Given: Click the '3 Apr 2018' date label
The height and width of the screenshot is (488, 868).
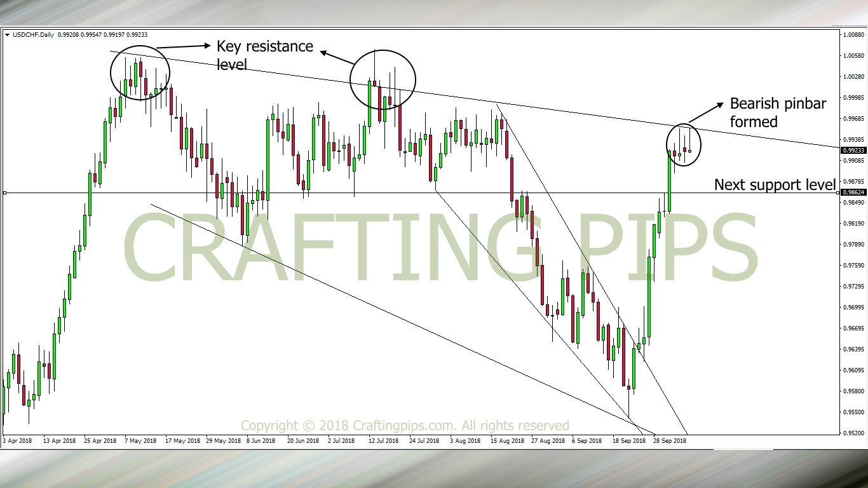Looking at the screenshot, I should tap(17, 440).
